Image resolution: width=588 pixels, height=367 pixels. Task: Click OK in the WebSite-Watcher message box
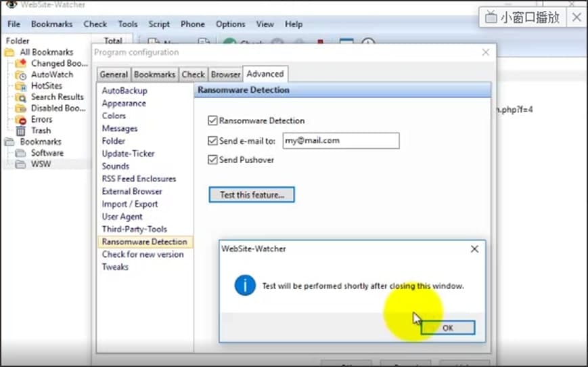pyautogui.click(x=448, y=328)
